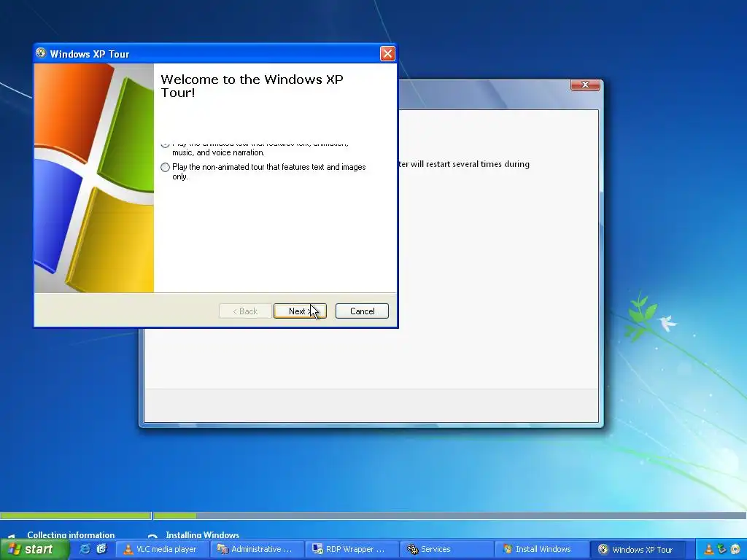This screenshot has height=560, width=747.
Task: Close the Install Windows window behind
Action: (x=585, y=85)
